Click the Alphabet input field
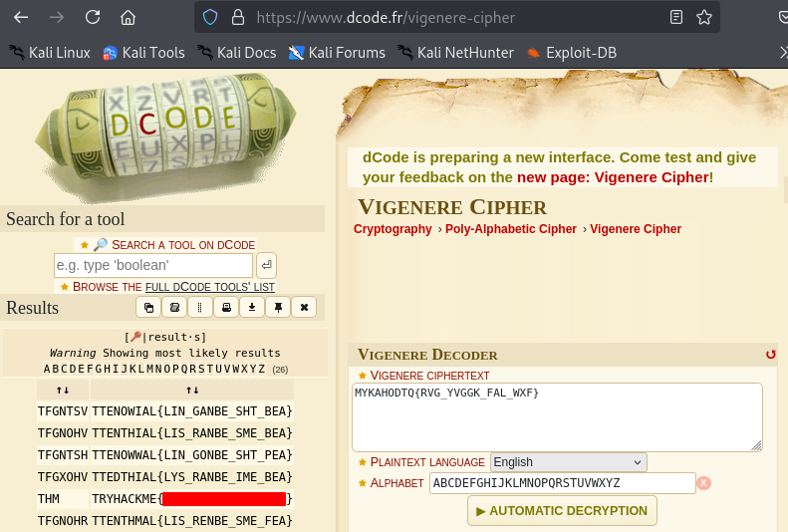 tap(562, 483)
